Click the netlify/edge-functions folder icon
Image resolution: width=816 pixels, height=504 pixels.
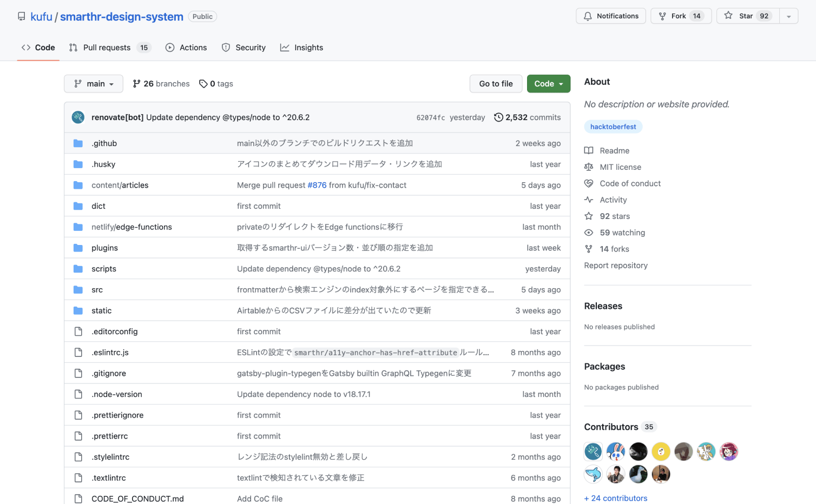tap(78, 227)
